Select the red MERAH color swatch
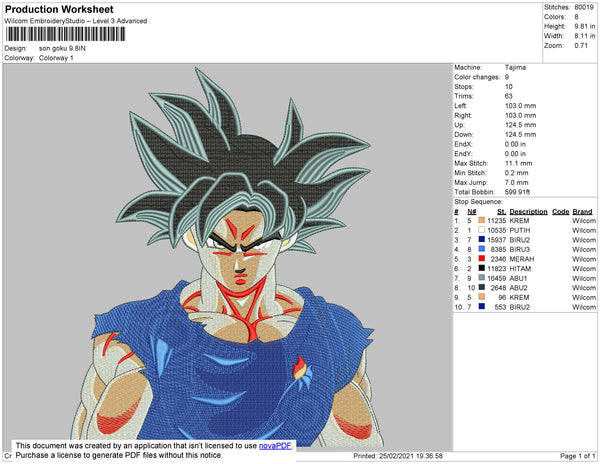 482,259
